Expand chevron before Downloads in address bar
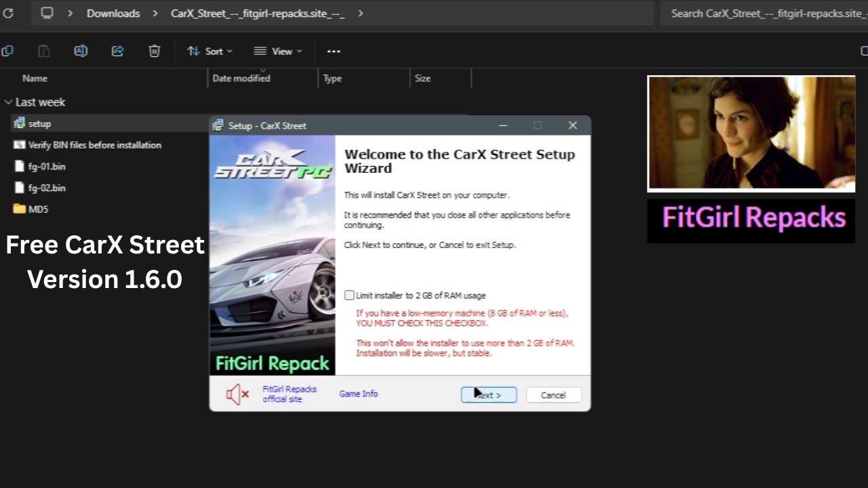 [70, 13]
